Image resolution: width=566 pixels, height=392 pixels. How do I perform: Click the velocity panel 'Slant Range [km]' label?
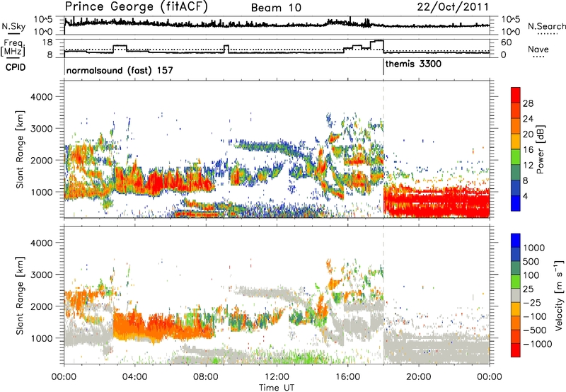click(20, 295)
